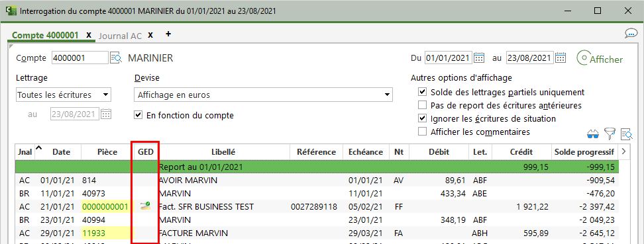The height and width of the screenshot is (244, 644).
Task: Click the debit amount 348,19
Action: coord(453,220)
